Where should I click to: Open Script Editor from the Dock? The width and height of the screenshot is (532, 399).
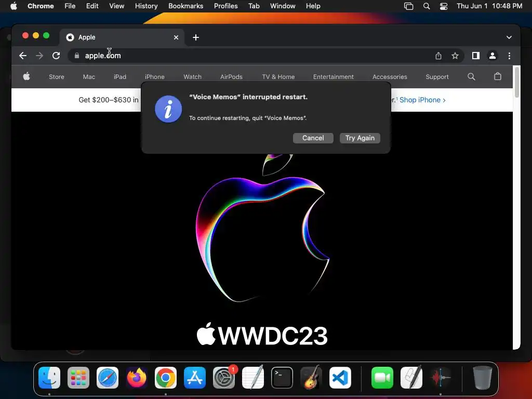coord(411,378)
